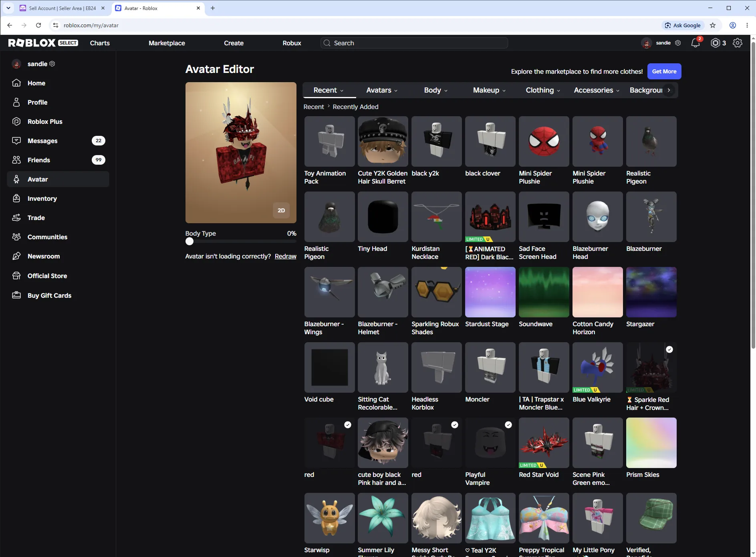The image size is (756, 557).
Task: Click the Body Type slider handle
Action: coord(190,241)
